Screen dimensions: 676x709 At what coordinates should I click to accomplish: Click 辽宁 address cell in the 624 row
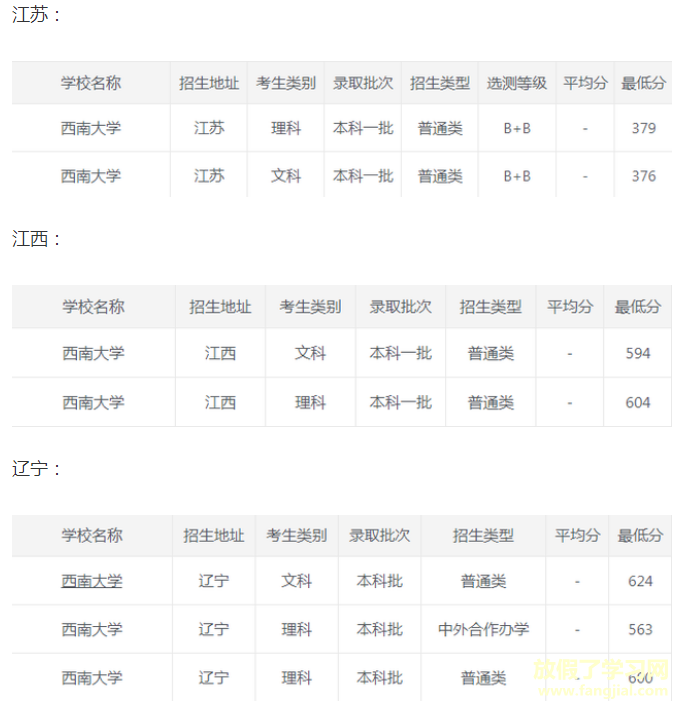coord(213,581)
